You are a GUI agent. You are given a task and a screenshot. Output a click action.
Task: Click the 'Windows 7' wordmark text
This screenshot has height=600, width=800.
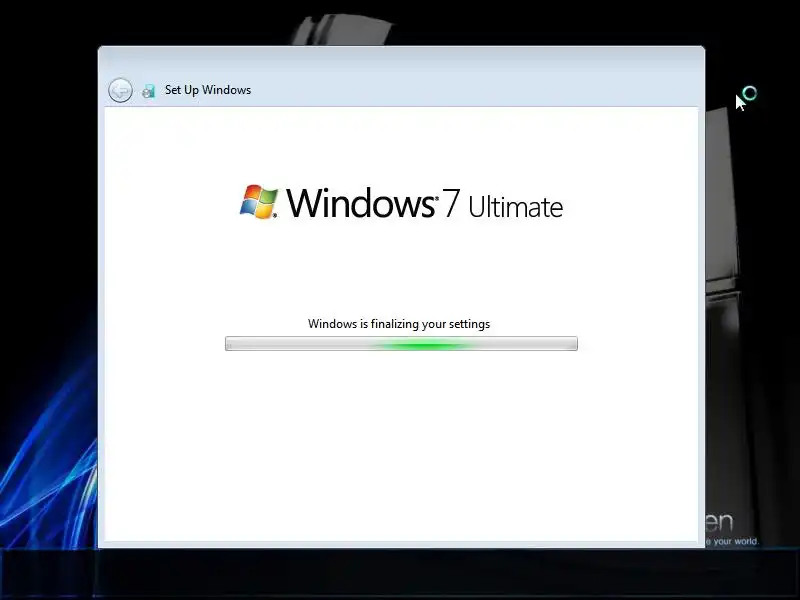tap(373, 203)
